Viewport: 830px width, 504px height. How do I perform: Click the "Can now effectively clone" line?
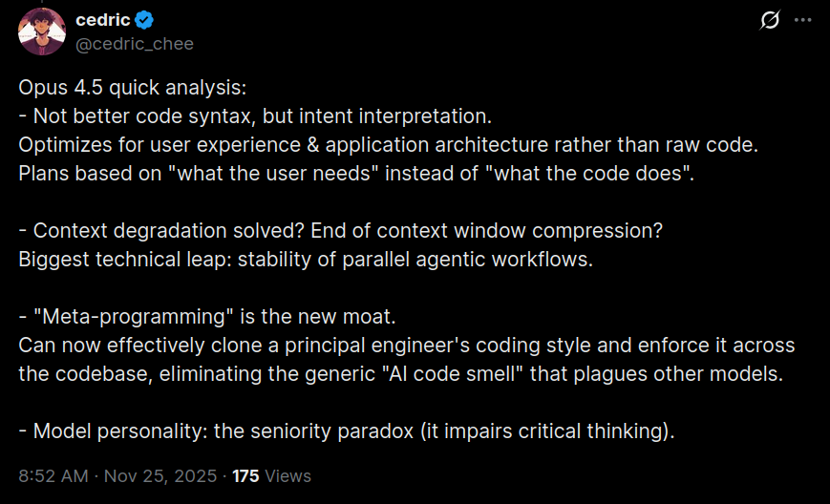click(406, 346)
